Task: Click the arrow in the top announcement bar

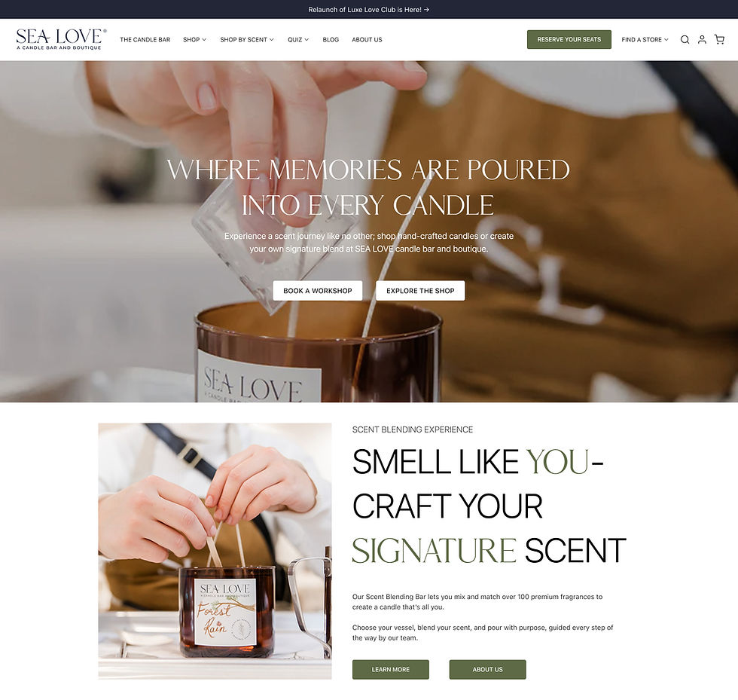Action: point(426,10)
